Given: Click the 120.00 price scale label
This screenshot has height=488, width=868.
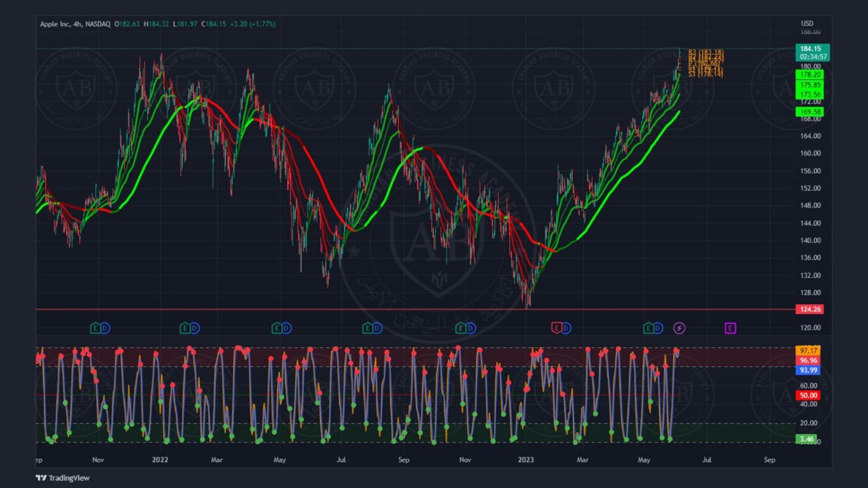Looking at the screenshot, I should [x=810, y=327].
